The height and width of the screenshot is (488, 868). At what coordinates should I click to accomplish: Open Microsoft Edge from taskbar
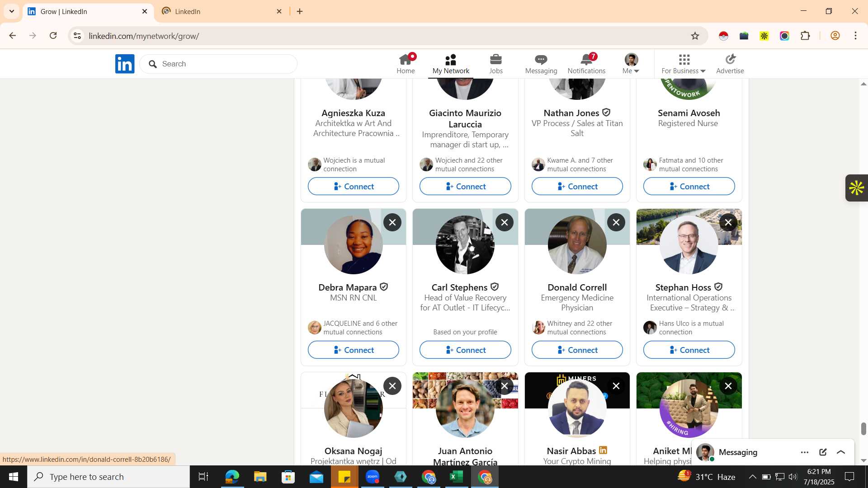[232, 477]
